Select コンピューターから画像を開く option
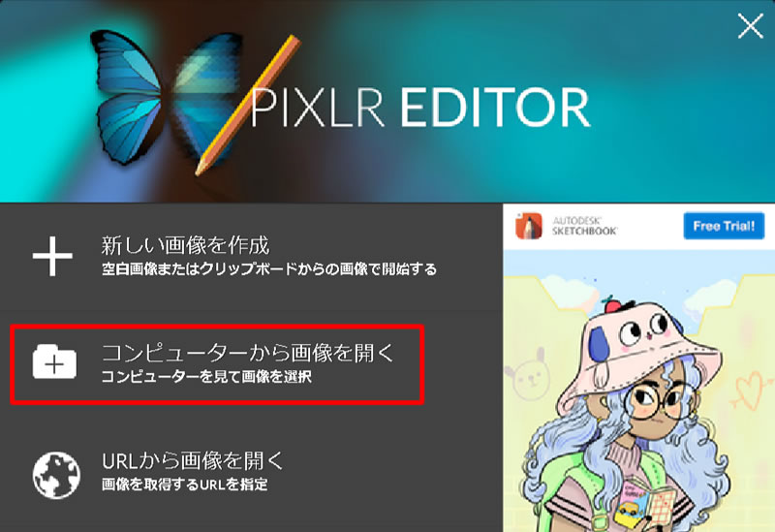Screen dimensions: 775x532 (217, 364)
